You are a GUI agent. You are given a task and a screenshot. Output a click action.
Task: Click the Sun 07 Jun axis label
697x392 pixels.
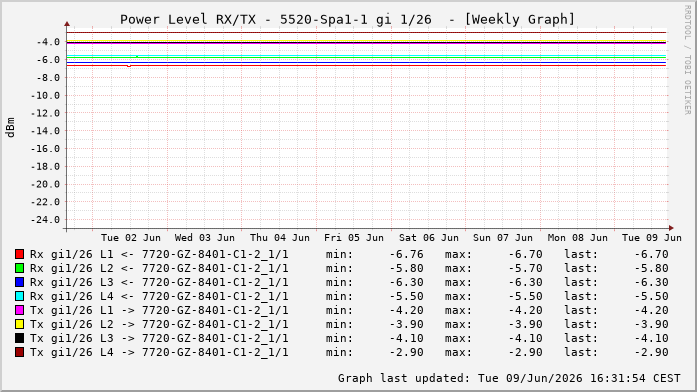tap(503, 238)
